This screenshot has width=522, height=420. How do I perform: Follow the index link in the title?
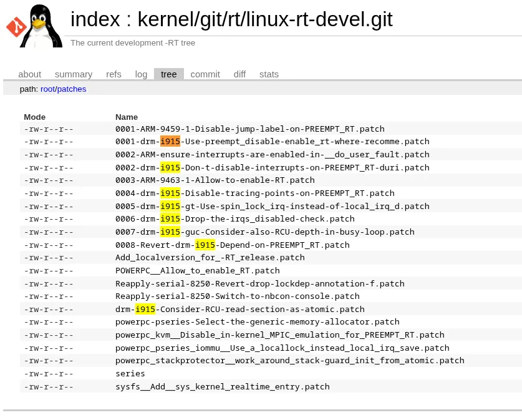[95, 19]
